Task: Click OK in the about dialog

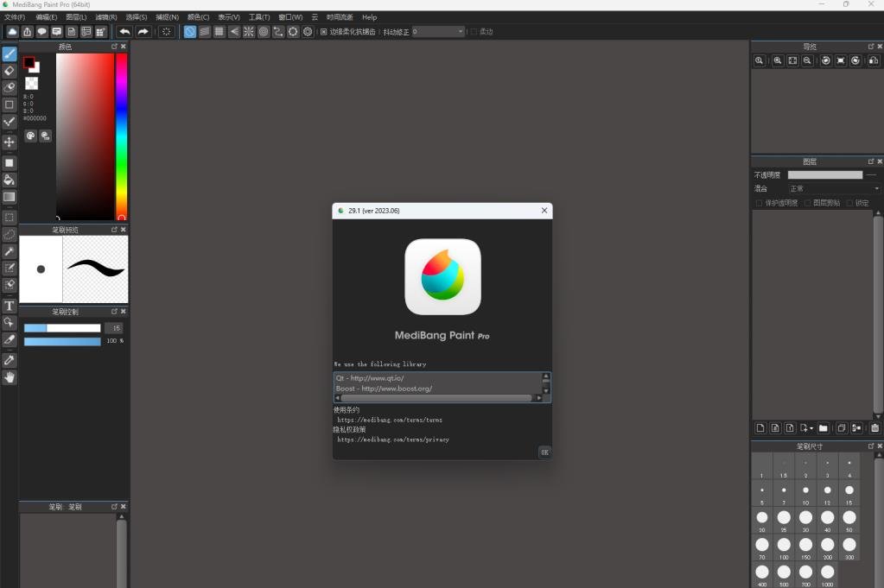Action: click(x=544, y=452)
